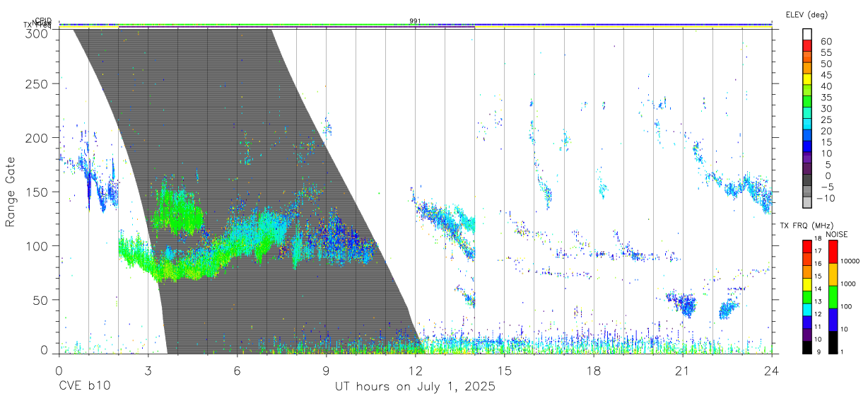Click the black swatch on the TX FRQ colorbar

pos(807,347)
